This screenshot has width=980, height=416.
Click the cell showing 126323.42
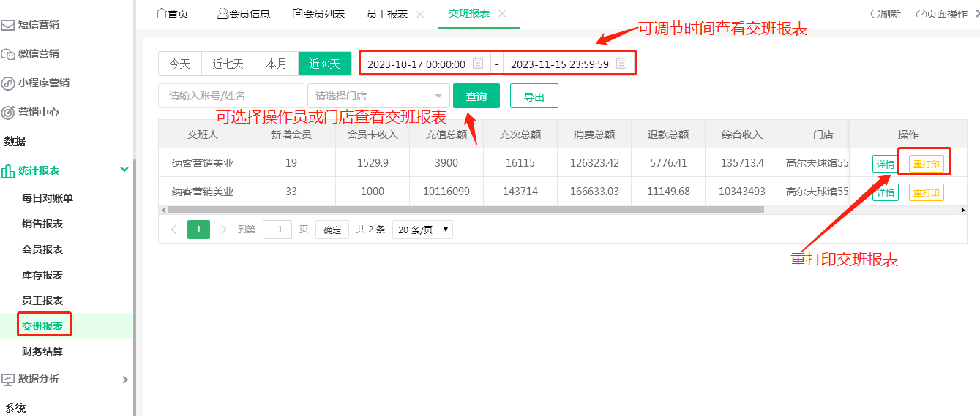pos(594,163)
